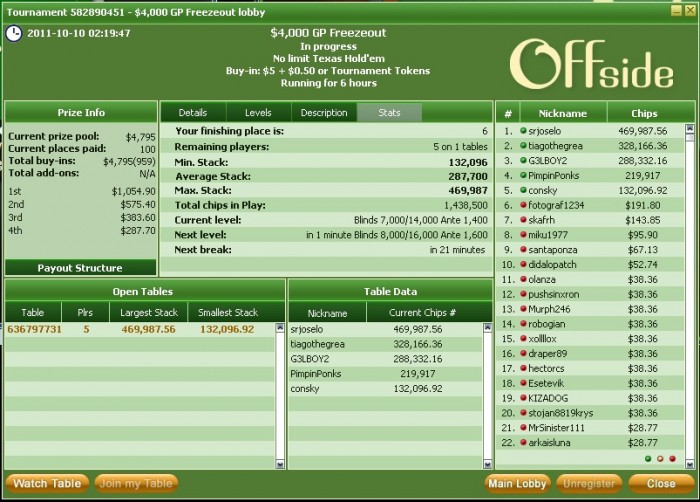Select consky in Table Data list
Image resolution: width=700 pixels, height=502 pixels.
pos(386,389)
